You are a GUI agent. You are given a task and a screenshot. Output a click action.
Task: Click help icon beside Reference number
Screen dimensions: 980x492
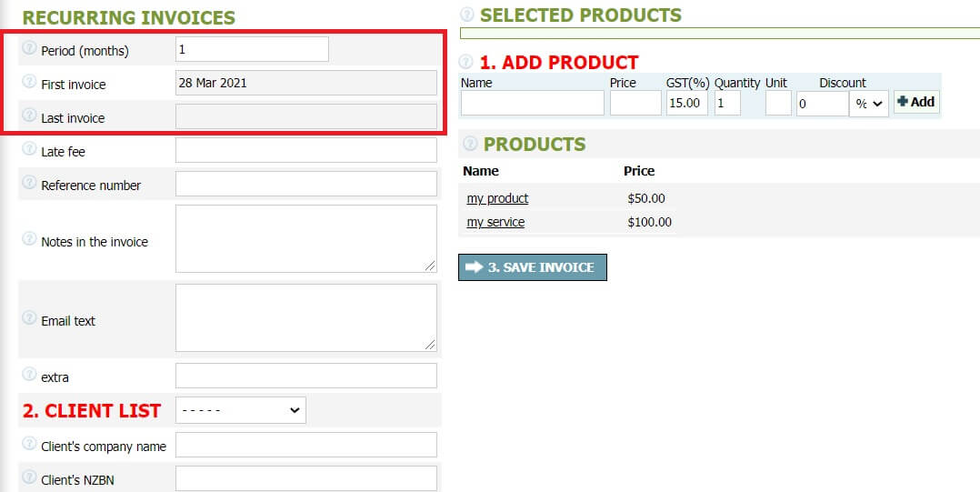point(29,183)
